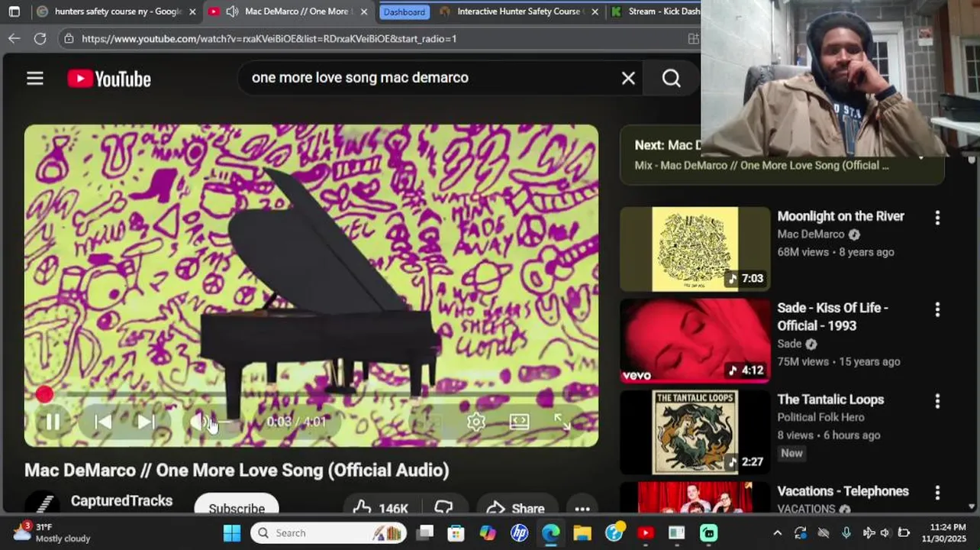This screenshot has width=980, height=550.
Task: Reload the current page
Action: [40, 38]
